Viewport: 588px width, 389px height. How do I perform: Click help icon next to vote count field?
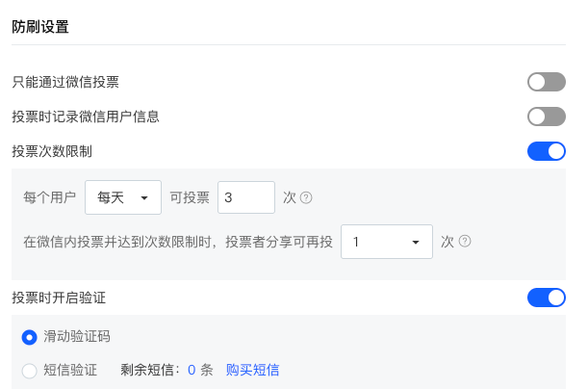point(307,197)
